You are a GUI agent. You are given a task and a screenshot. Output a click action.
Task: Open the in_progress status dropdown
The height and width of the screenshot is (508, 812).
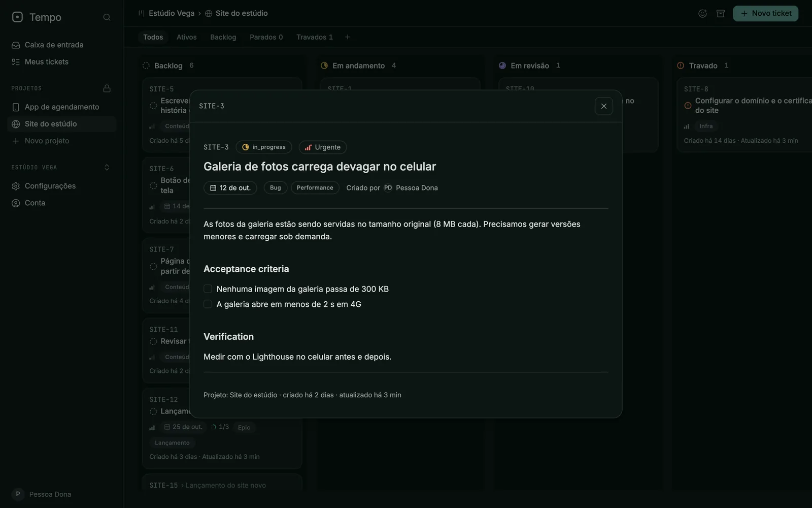264,147
